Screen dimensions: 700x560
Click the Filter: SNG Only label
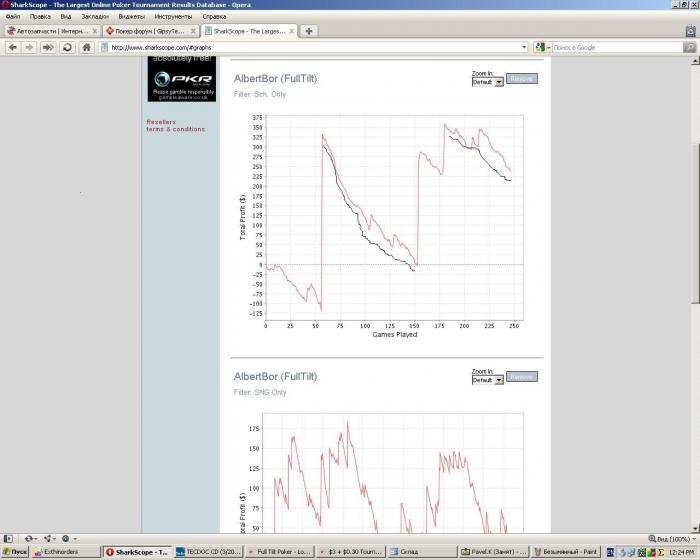tap(260, 392)
